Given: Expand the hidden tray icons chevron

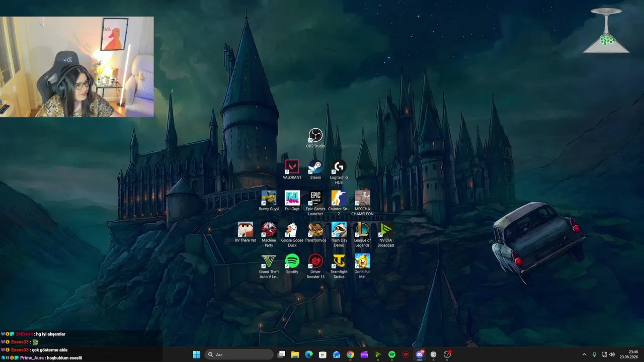Looking at the screenshot, I should pyautogui.click(x=584, y=354).
